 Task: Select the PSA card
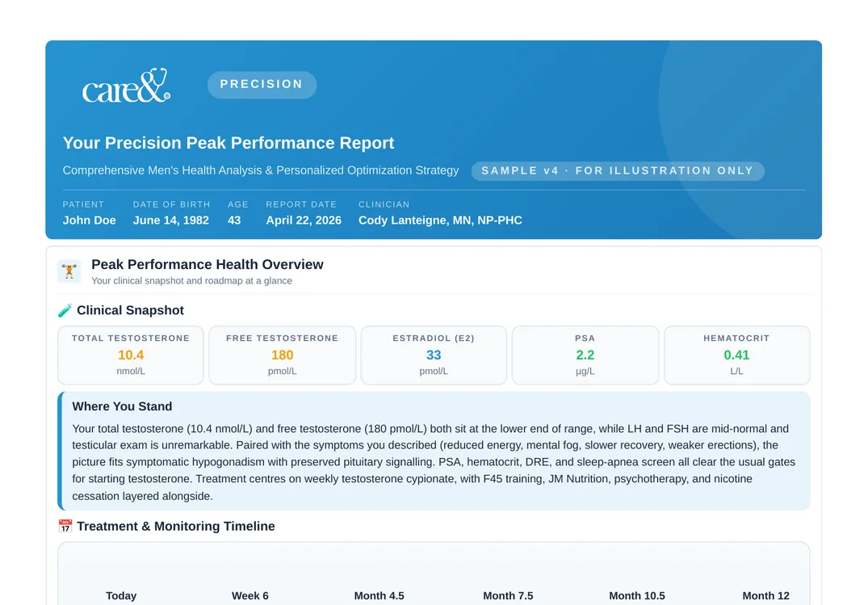[x=585, y=355]
